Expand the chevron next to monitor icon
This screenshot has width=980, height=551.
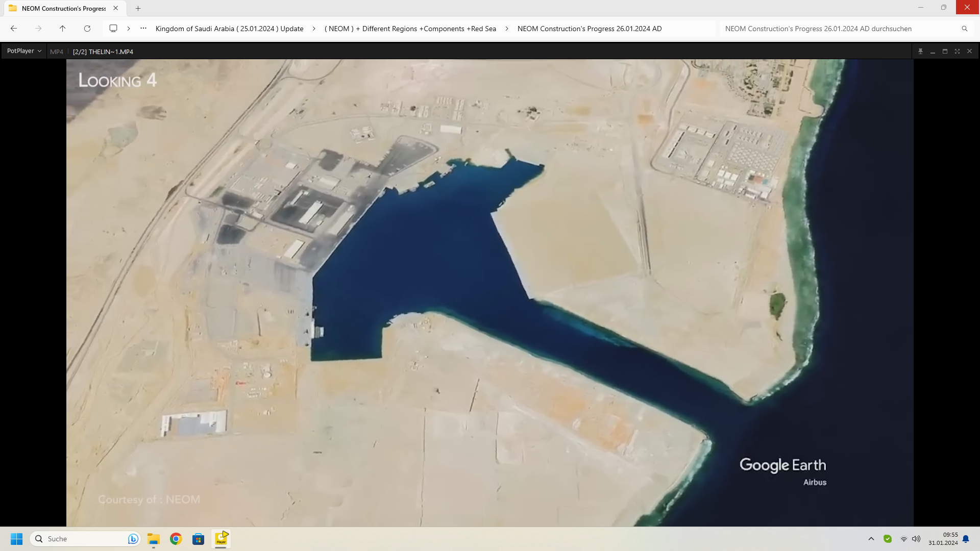point(129,29)
